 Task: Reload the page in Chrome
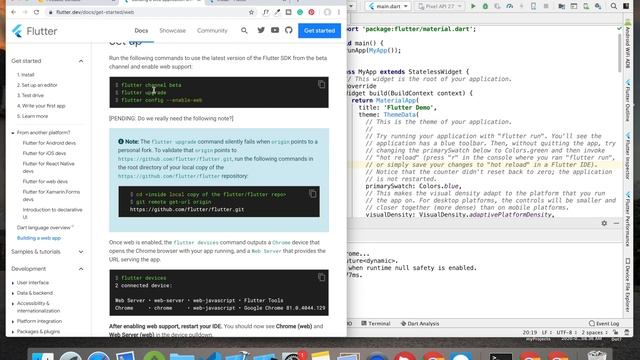(x=36, y=12)
